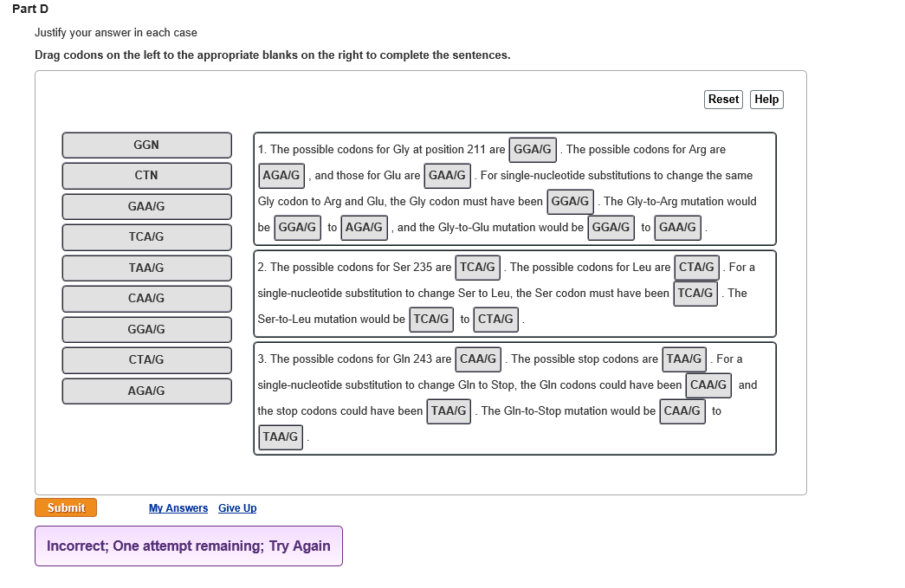The width and height of the screenshot is (905, 588).
Task: Click the blank after 'codons for Ser 235 are'
Action: (x=477, y=268)
